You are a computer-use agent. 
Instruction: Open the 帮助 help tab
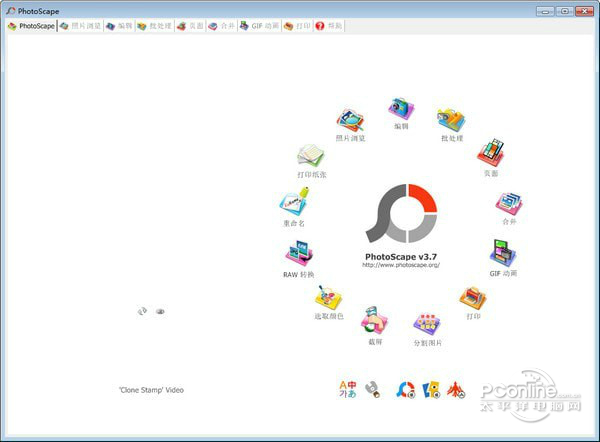point(329,26)
